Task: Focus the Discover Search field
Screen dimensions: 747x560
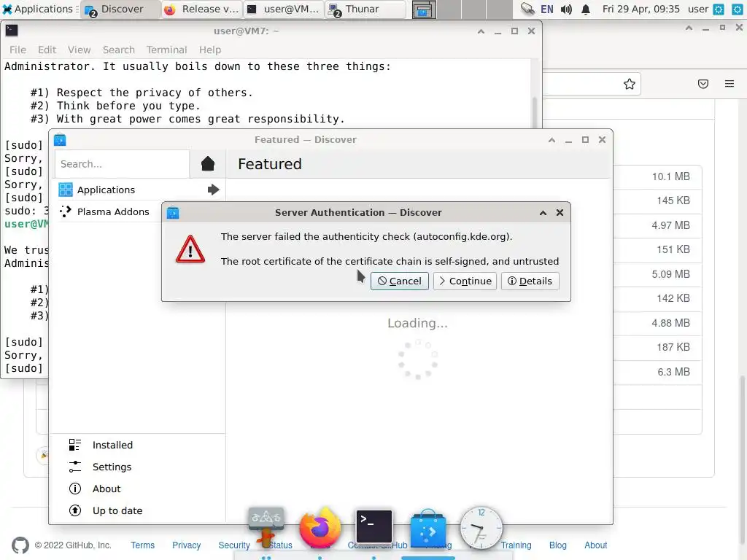Action: coord(123,164)
